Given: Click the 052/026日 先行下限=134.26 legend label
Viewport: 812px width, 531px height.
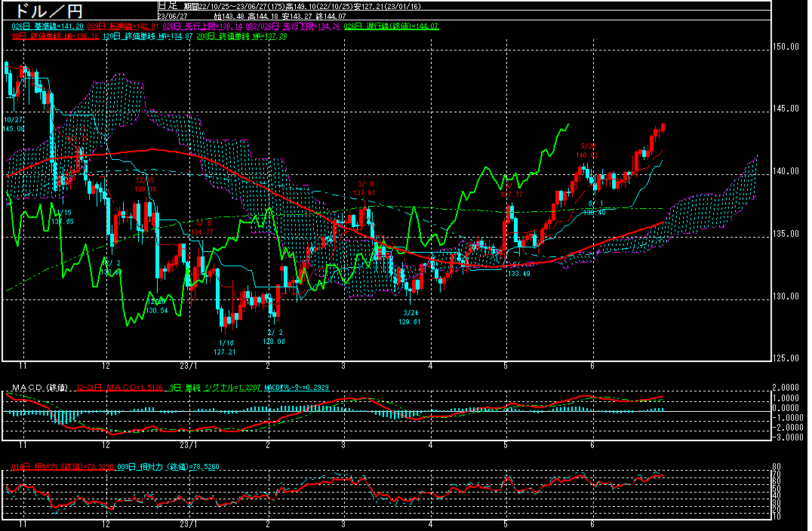Looking at the screenshot, I should click(x=293, y=26).
